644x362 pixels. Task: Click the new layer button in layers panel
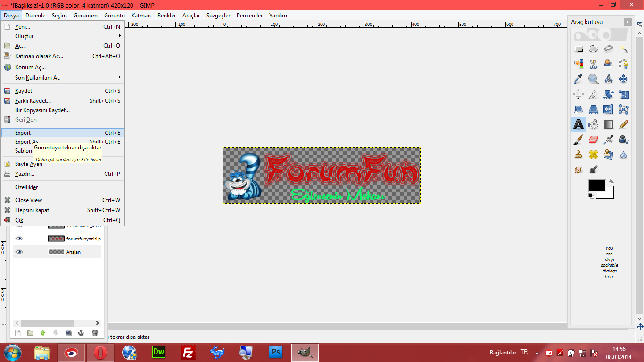tap(18, 333)
